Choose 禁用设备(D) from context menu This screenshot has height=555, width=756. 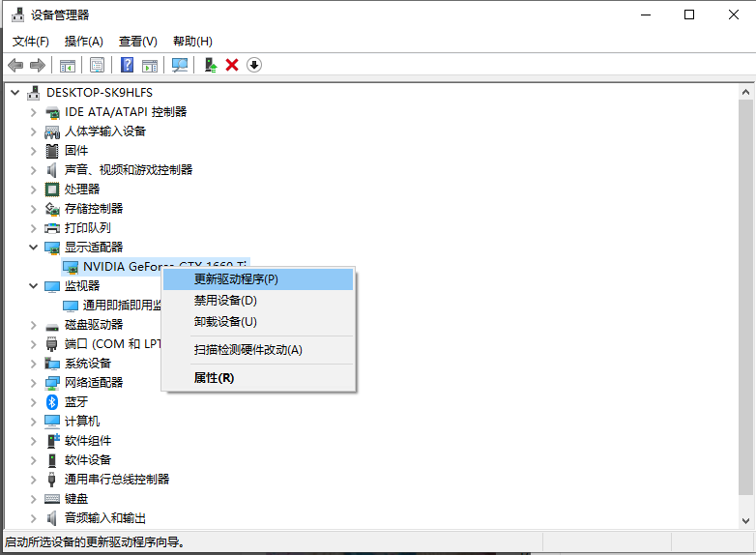pyautogui.click(x=258, y=301)
